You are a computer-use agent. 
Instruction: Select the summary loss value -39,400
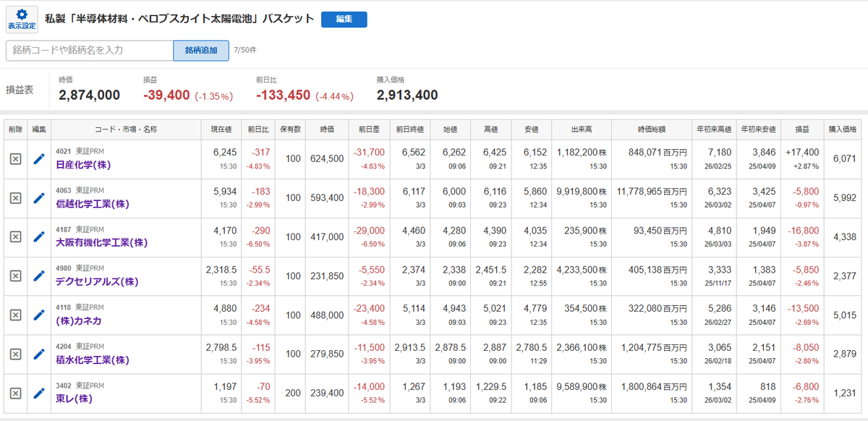(x=166, y=95)
